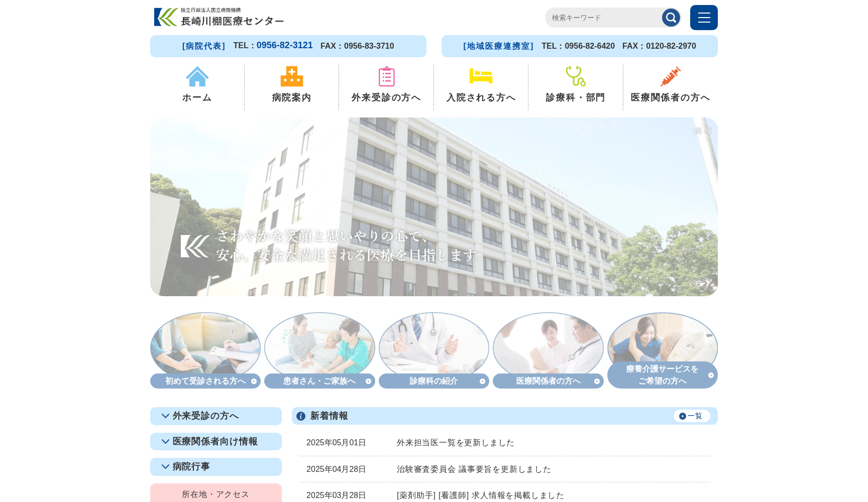868x502 pixels.
Task: Click the info icon beside 新着情報
Action: pyautogui.click(x=301, y=416)
